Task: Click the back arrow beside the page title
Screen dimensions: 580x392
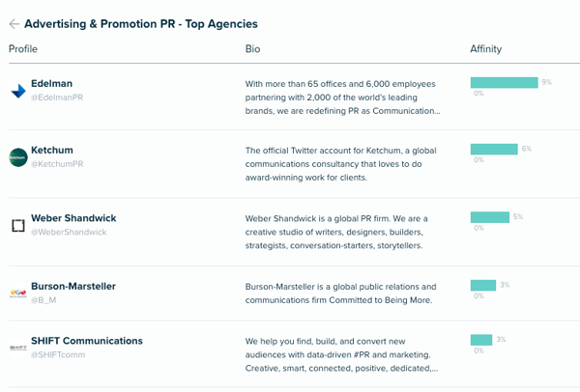Action: click(14, 24)
